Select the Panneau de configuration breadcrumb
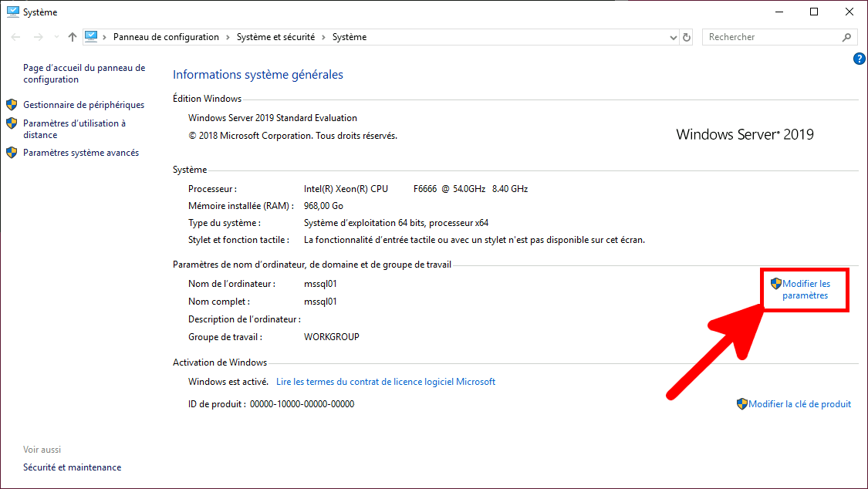Image resolution: width=868 pixels, height=489 pixels. click(x=166, y=37)
